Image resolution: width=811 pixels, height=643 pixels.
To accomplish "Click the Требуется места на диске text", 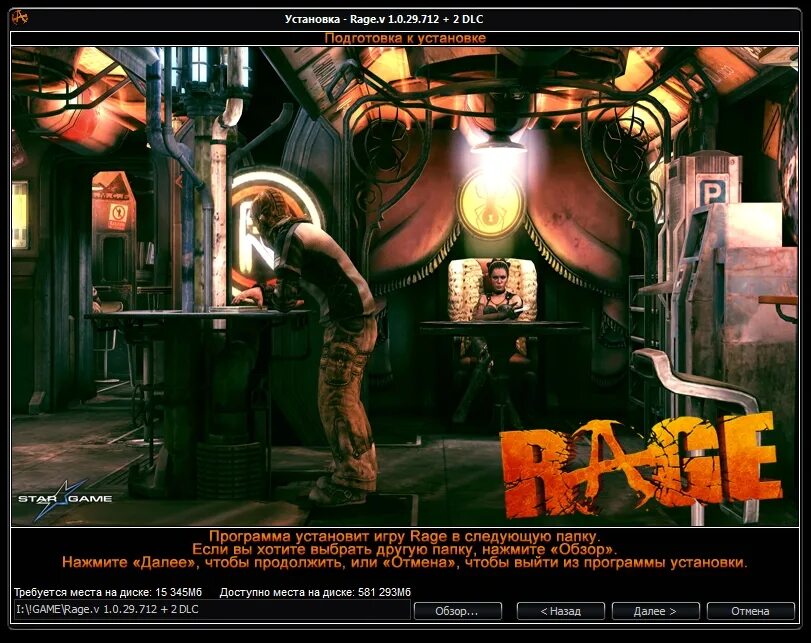I will click(108, 592).
